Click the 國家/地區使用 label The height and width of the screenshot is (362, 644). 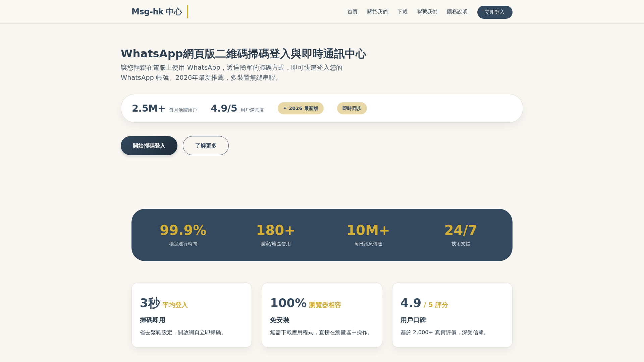tap(276, 244)
